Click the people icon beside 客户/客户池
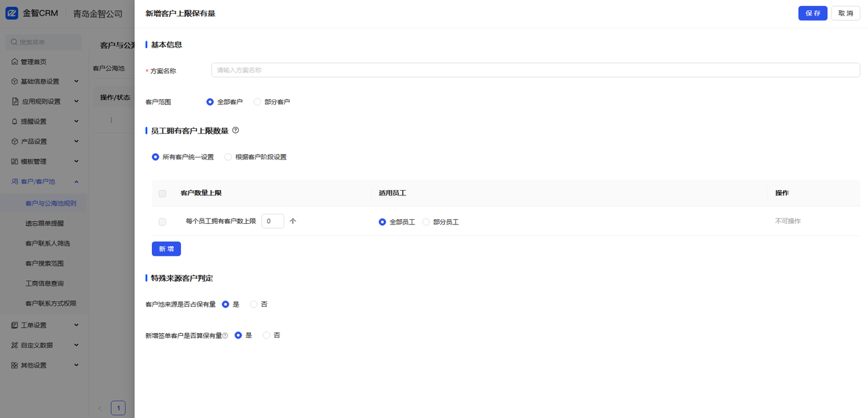868x418 pixels. [x=14, y=182]
